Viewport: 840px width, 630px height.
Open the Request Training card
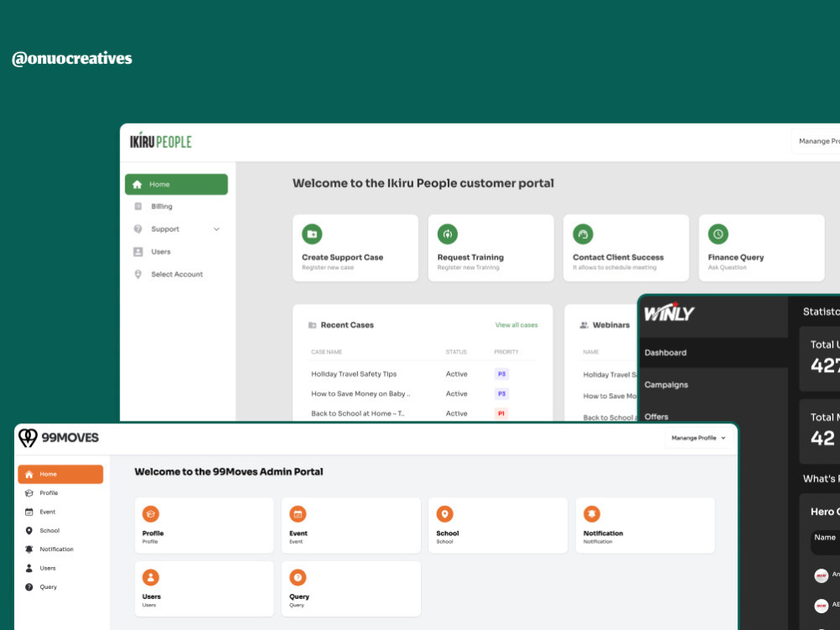[491, 248]
